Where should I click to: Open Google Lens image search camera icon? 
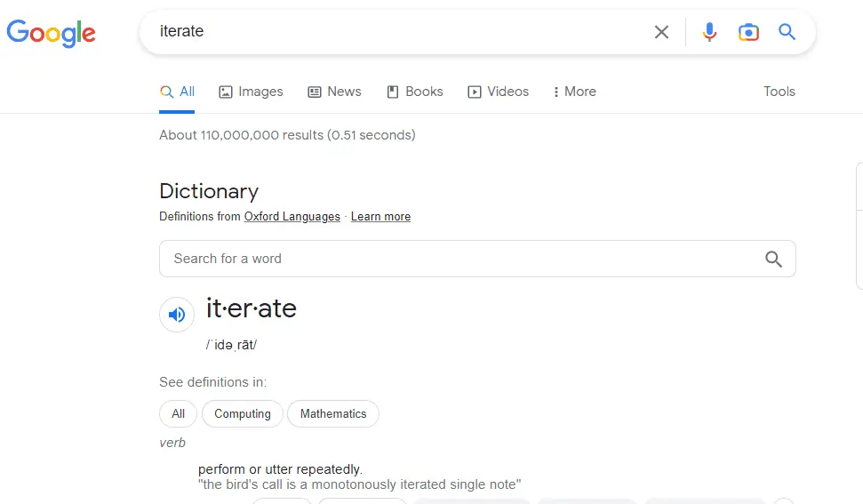pos(748,32)
